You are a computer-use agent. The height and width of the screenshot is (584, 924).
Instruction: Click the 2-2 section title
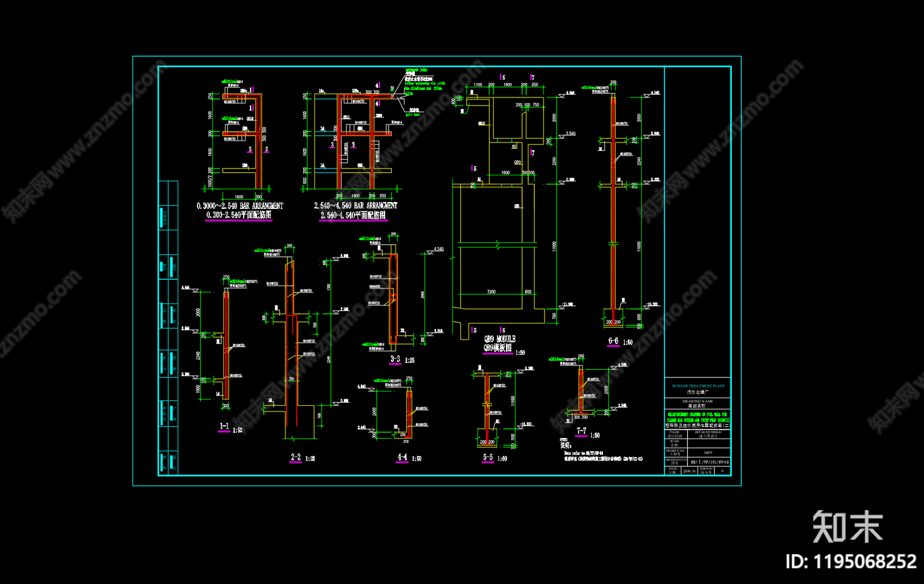[295, 457]
